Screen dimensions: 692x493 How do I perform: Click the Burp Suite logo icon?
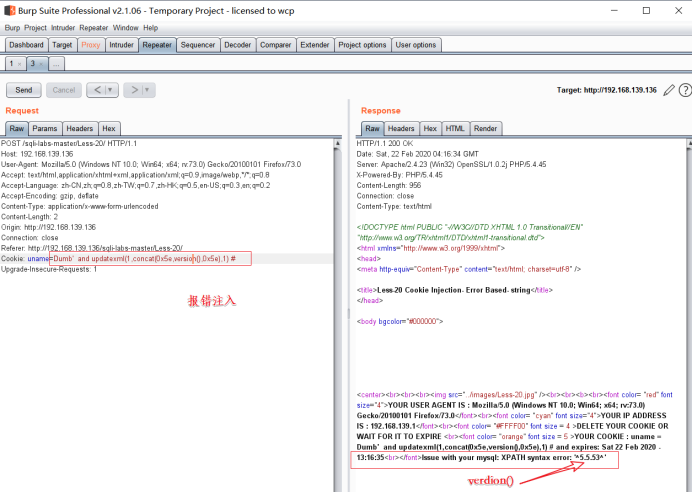point(10,10)
